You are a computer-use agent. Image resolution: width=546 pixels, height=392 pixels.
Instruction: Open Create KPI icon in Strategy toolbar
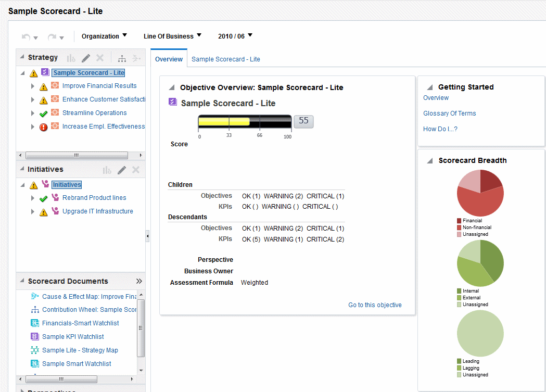click(72, 58)
